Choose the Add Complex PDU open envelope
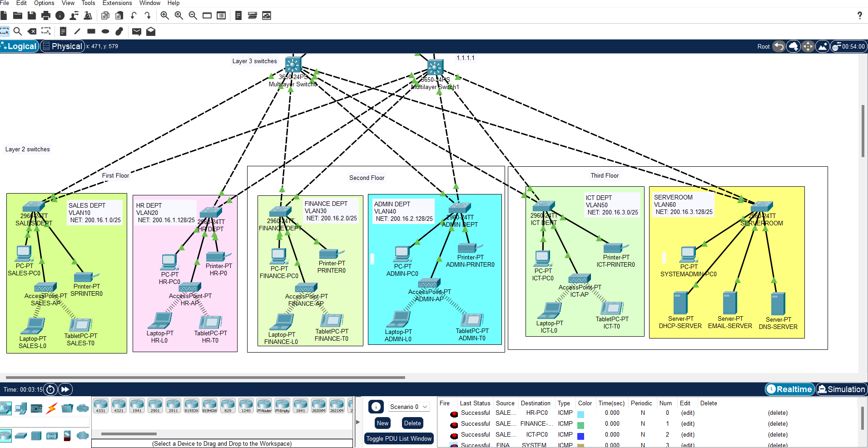Screen dimensions: 868x448 coord(151,31)
